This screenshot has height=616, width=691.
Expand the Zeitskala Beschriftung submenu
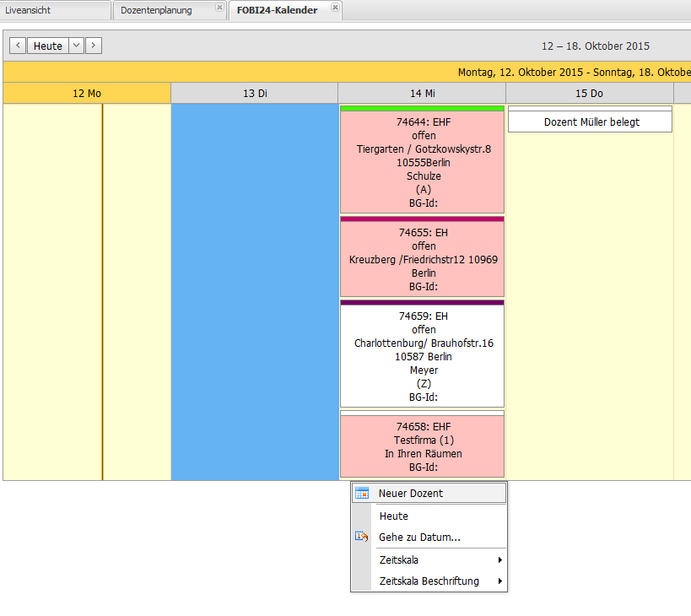coord(499,581)
